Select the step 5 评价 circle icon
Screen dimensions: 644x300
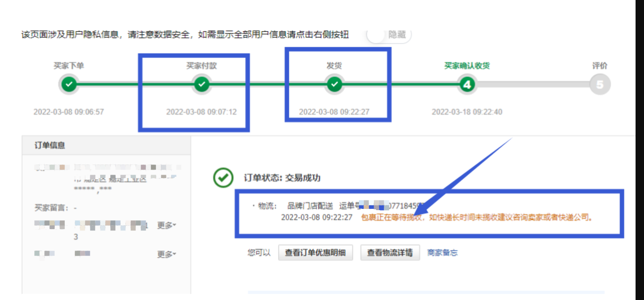600,85
